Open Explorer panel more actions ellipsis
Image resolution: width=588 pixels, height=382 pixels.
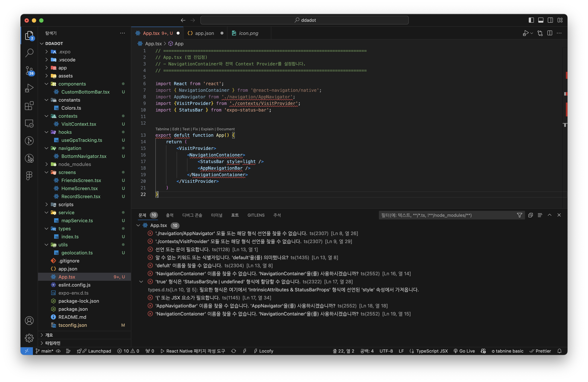point(122,33)
